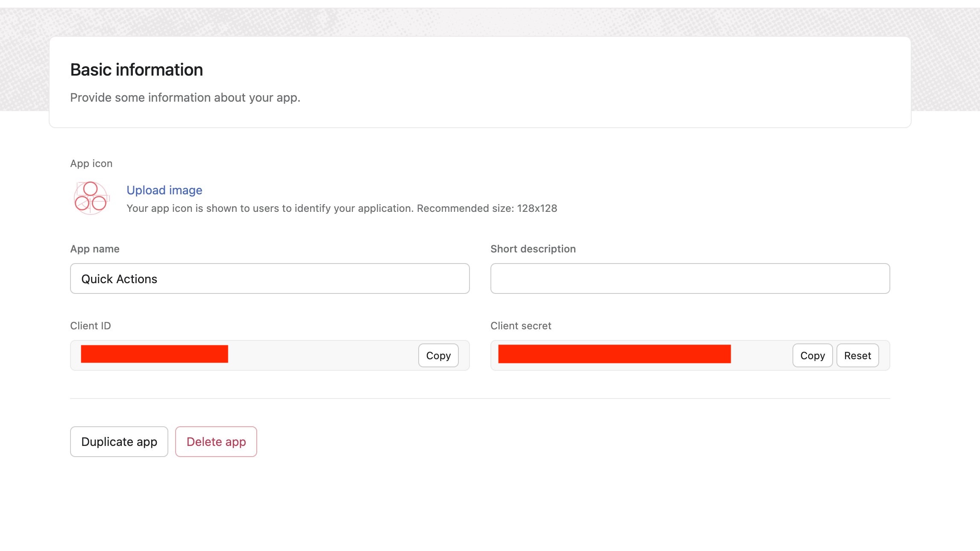Copy the Client ID

click(x=437, y=355)
